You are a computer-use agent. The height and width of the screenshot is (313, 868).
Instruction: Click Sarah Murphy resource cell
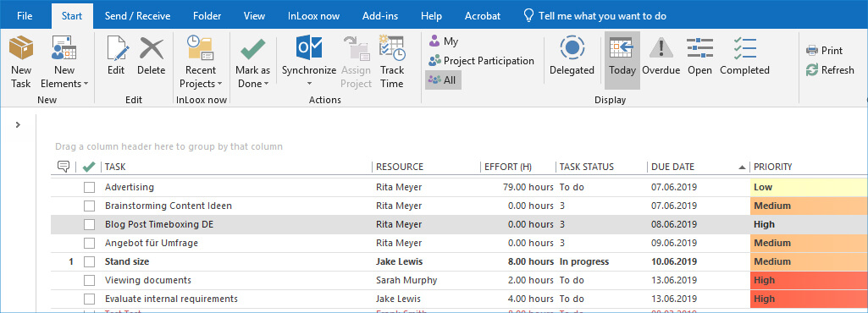pos(406,280)
